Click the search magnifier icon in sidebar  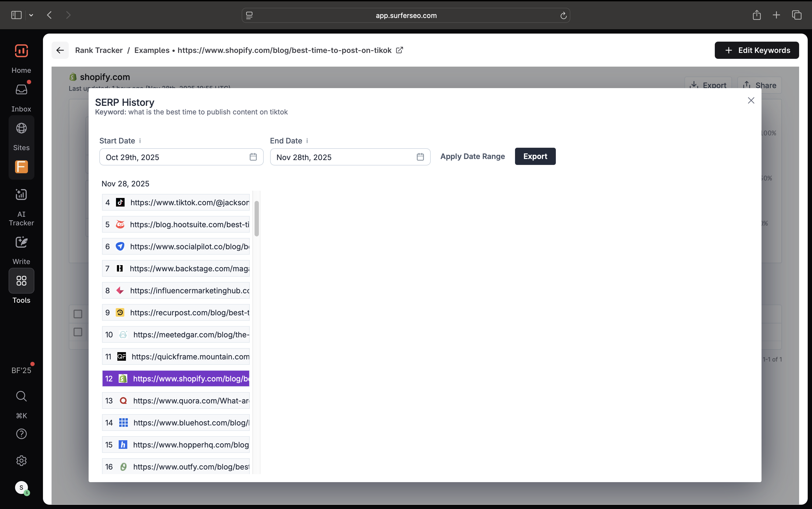pyautogui.click(x=21, y=396)
